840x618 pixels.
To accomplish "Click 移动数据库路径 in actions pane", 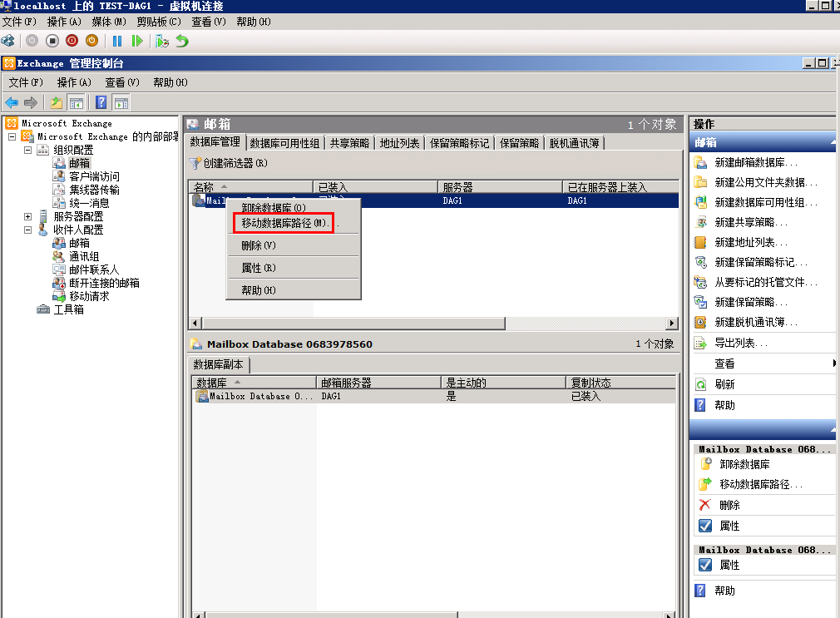I will [761, 485].
